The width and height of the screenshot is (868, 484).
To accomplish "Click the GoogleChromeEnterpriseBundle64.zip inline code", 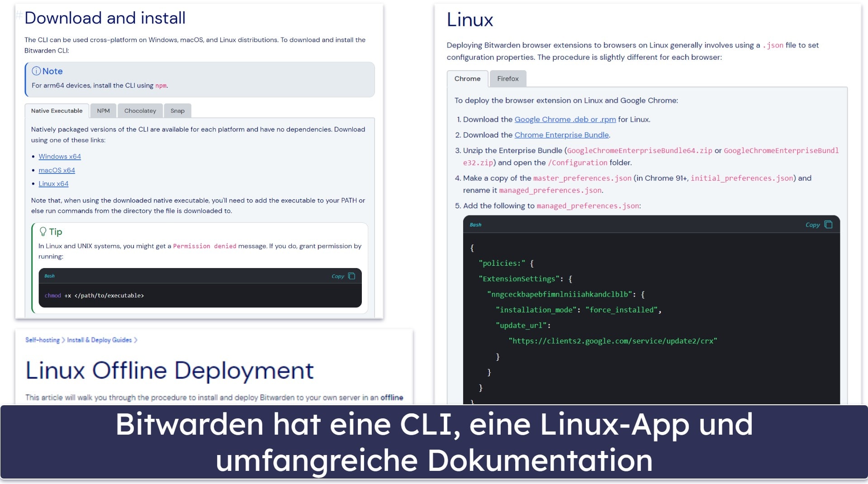I will 640,151.
